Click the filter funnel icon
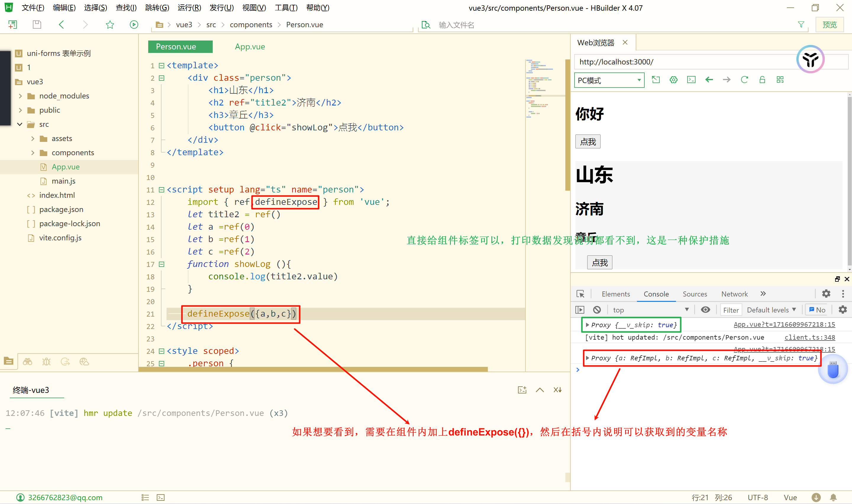This screenshot has width=852, height=504. 801,25
